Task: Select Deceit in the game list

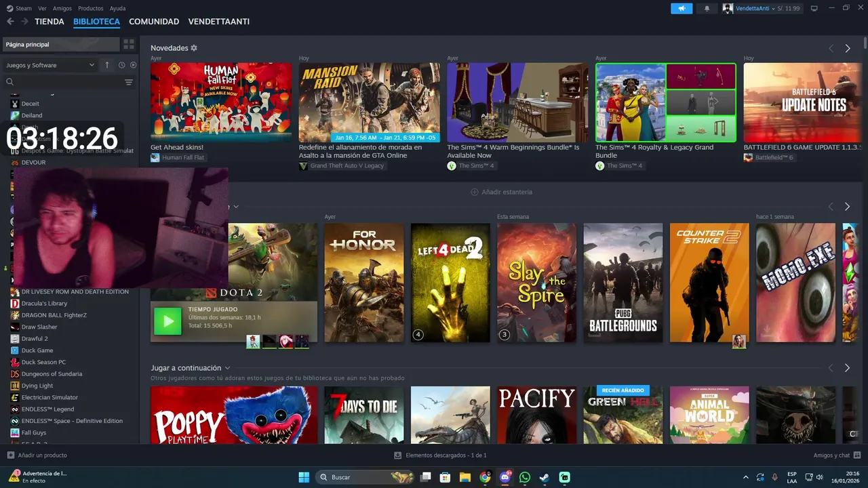Action: [30, 104]
